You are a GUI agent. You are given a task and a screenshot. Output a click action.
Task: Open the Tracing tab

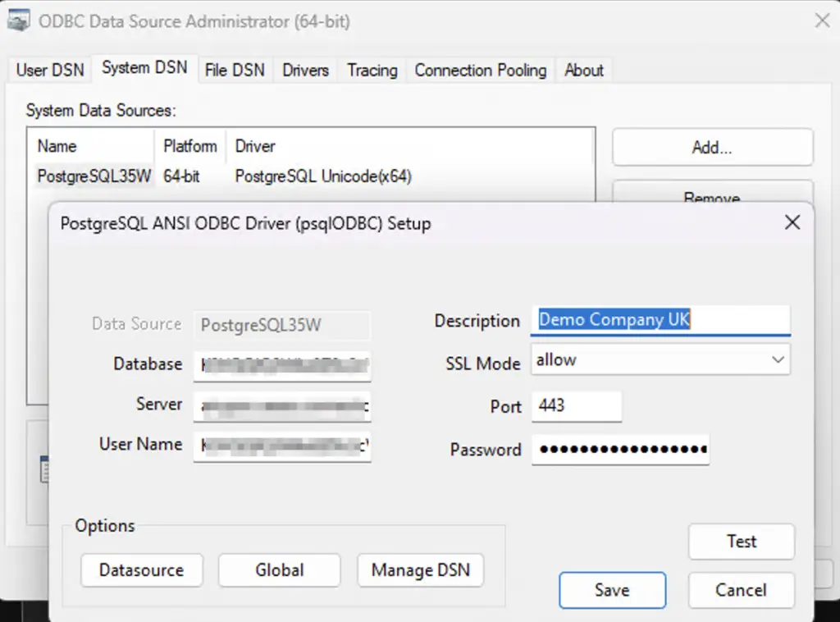tap(371, 70)
